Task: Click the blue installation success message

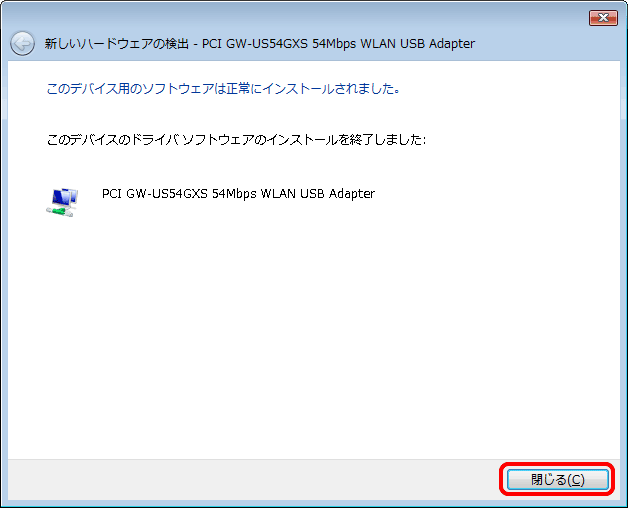Action: click(x=223, y=89)
